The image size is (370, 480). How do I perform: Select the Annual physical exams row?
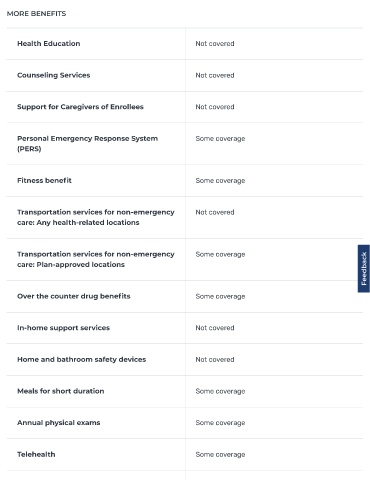pyautogui.click(x=185, y=423)
